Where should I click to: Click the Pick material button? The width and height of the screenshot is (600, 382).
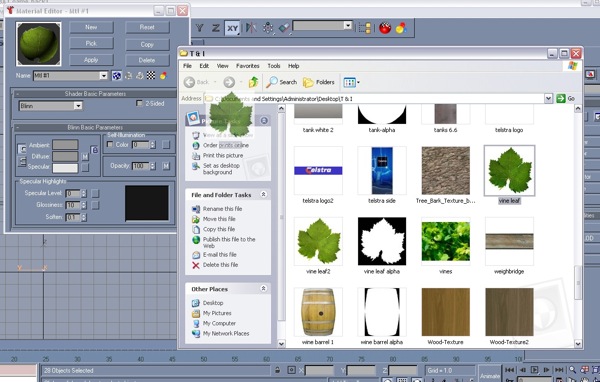coord(91,44)
